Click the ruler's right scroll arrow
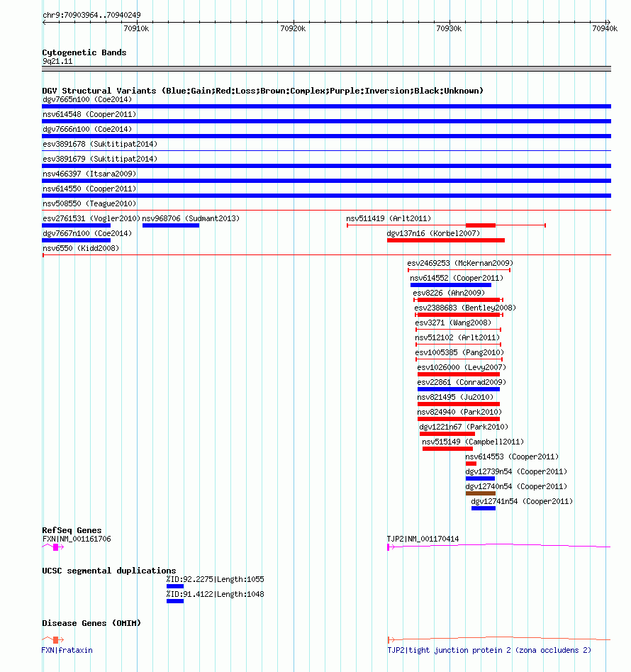This screenshot has height=672, width=631. click(608, 22)
